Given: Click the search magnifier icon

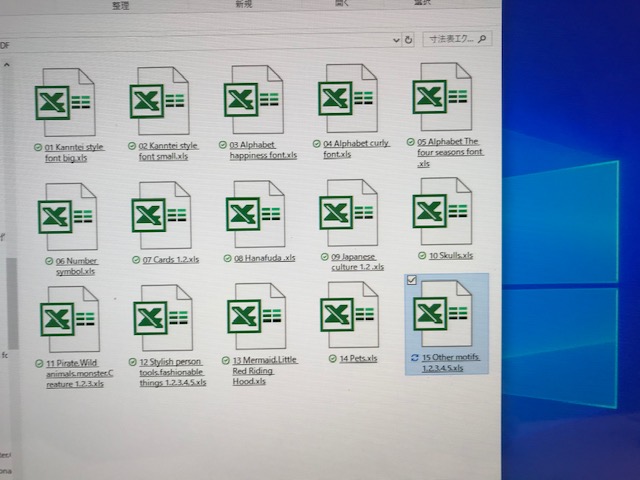Looking at the screenshot, I should tap(482, 39).
